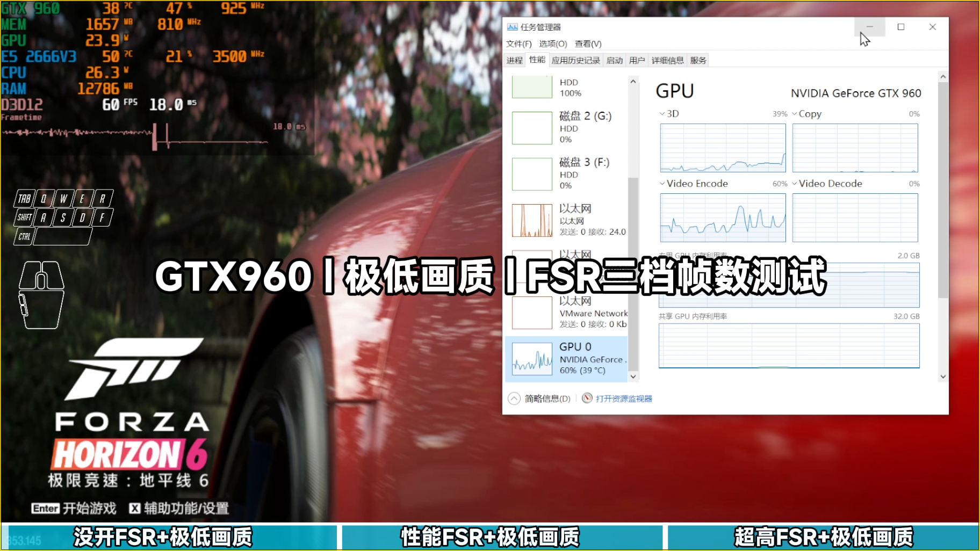Click the 性能FSR+极低画质 banner label
The width and height of the screenshot is (980, 551).
(x=490, y=537)
